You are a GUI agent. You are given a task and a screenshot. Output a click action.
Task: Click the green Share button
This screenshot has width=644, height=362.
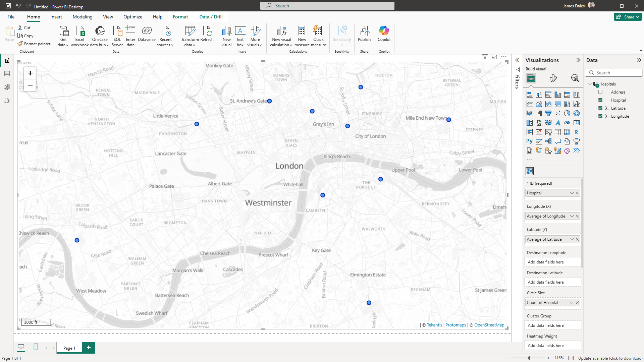[x=627, y=17]
